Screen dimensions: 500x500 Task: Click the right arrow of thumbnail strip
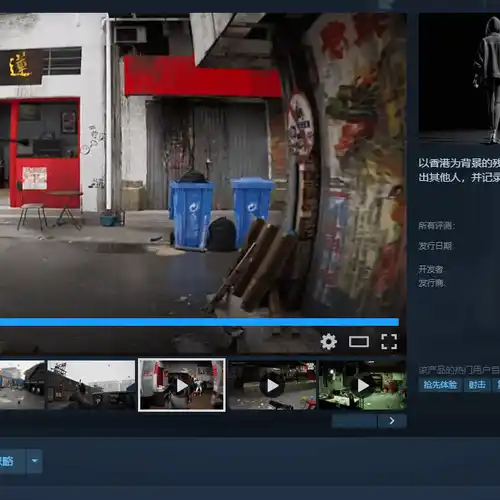click(x=392, y=421)
